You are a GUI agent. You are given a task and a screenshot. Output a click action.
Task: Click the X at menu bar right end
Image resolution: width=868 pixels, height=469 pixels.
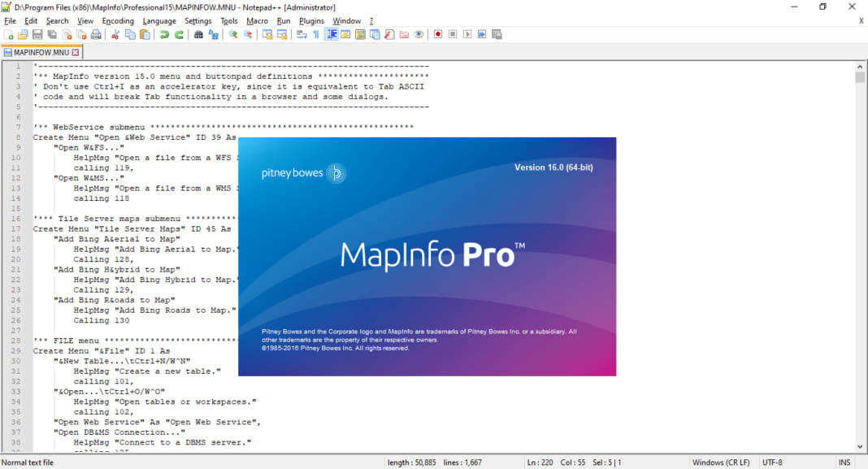tap(861, 21)
